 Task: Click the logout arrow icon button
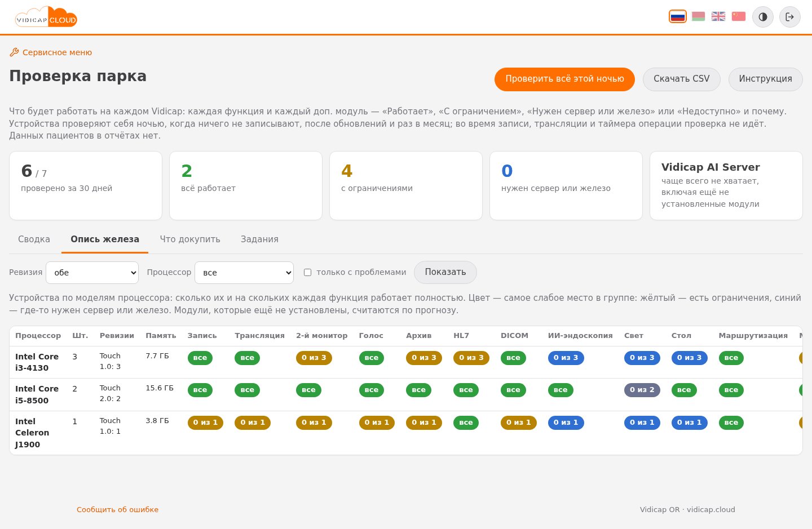click(790, 17)
